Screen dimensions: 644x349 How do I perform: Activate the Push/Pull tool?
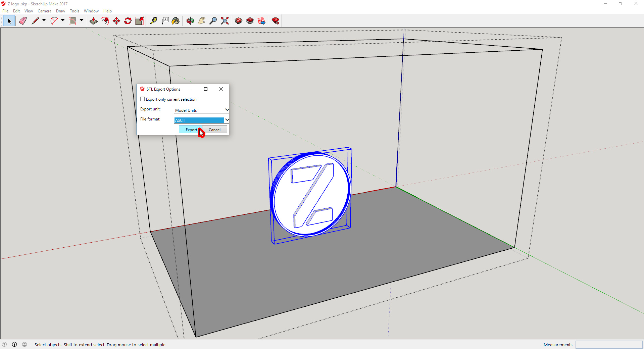[94, 21]
